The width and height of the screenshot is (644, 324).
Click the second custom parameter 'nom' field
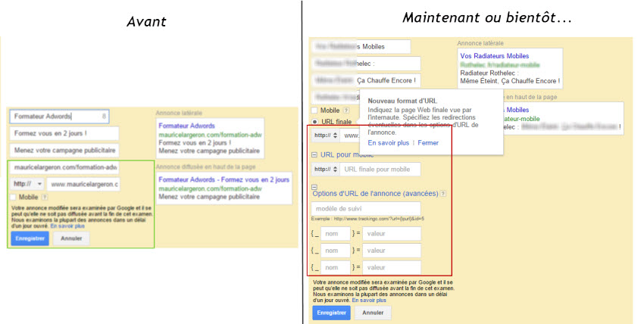pos(336,251)
